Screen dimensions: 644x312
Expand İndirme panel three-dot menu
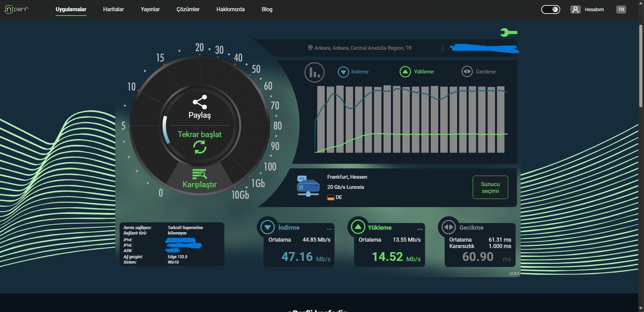[329, 229]
